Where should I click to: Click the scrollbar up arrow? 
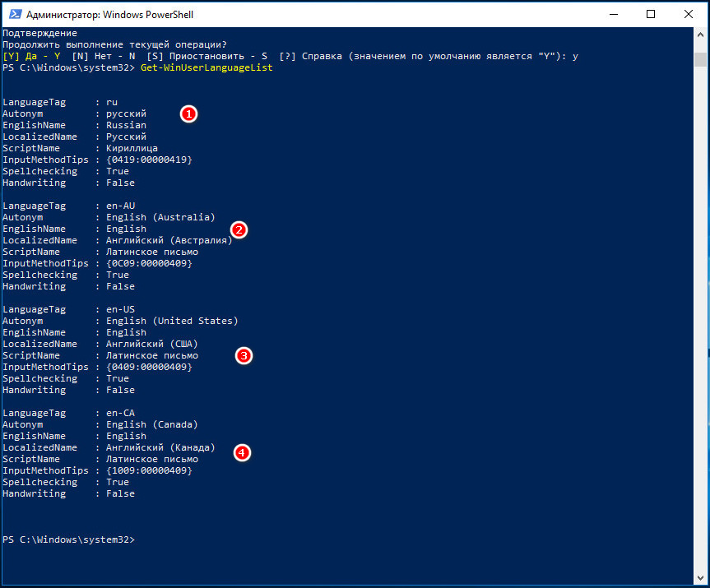pos(700,35)
